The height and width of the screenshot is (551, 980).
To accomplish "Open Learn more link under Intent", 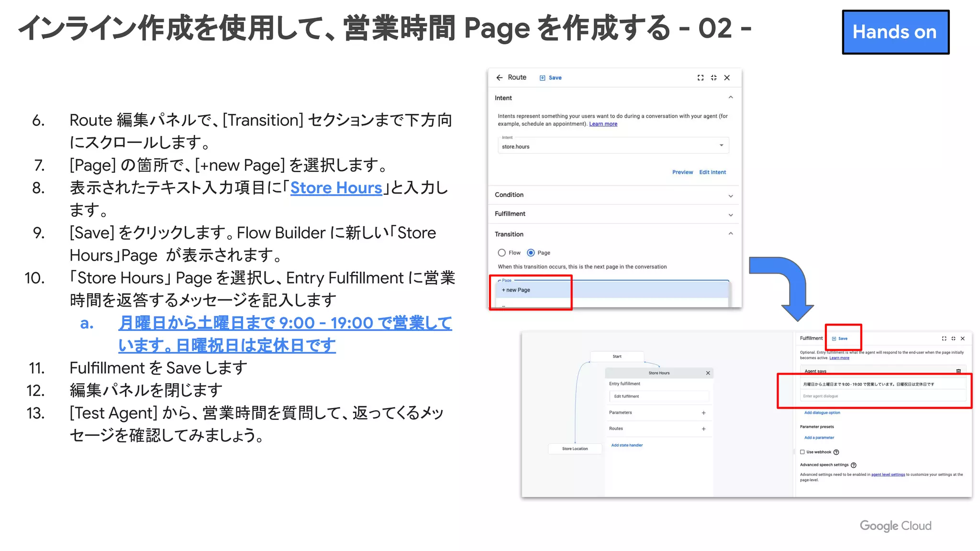I will point(603,124).
